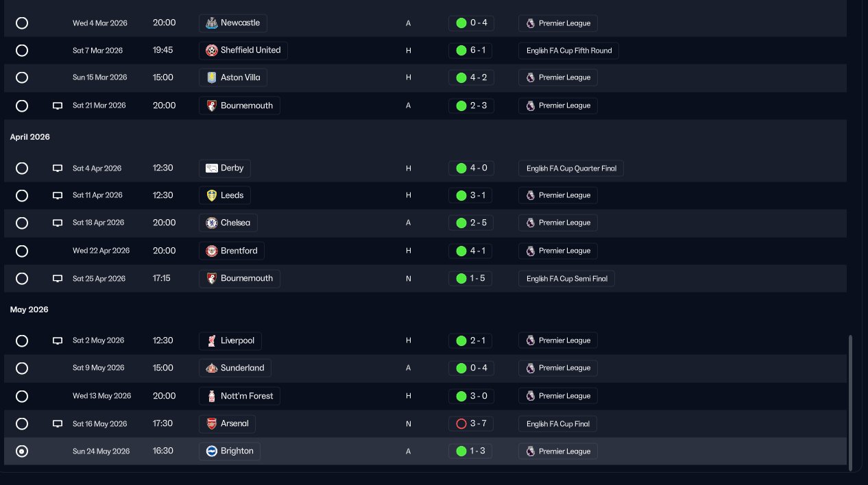Viewport: 868px width, 485px height.
Task: Click the TV broadcast icon for Arsenal final
Action: (x=58, y=424)
